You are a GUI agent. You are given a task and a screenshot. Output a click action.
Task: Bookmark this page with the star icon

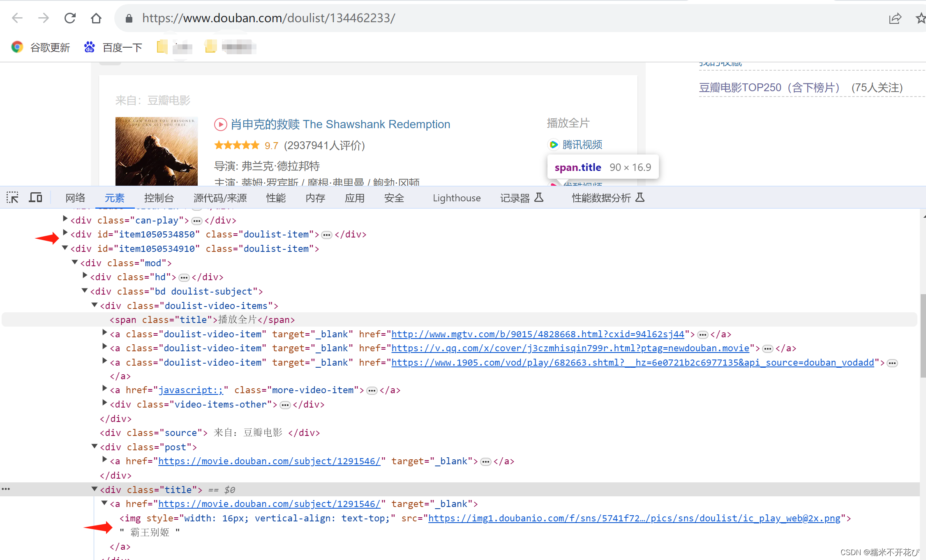coord(920,18)
